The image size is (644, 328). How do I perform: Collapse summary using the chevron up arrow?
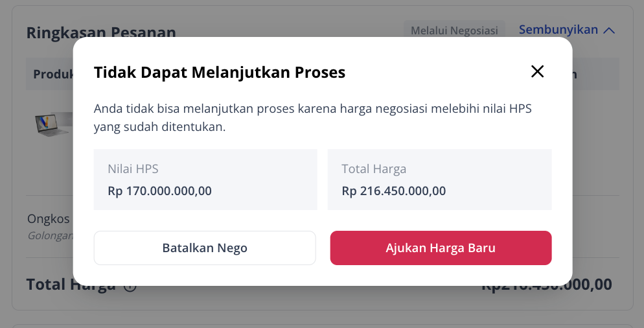click(x=609, y=30)
